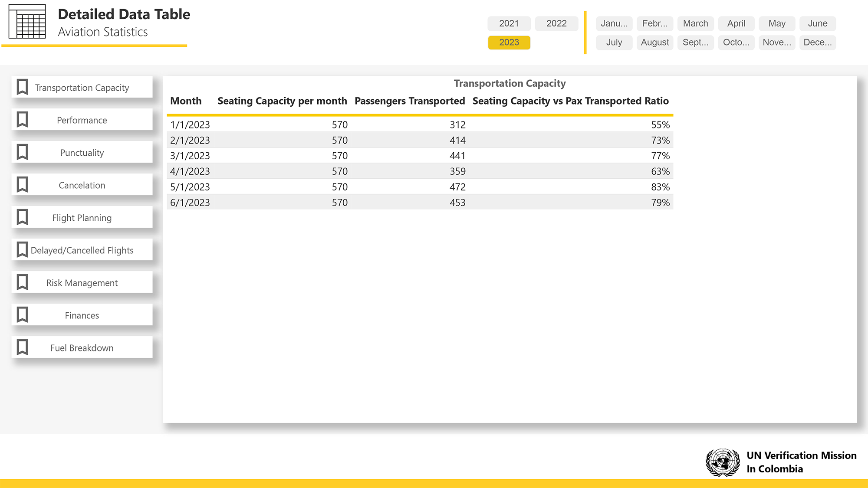Filter by October month slicer
Viewport: 868px width, 488px height.
point(736,43)
